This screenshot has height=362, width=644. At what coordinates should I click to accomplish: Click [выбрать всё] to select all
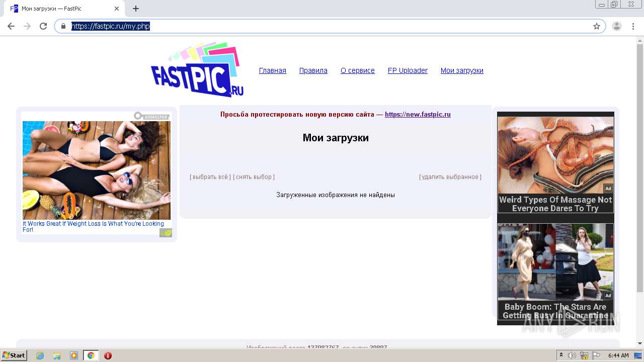[x=210, y=177]
